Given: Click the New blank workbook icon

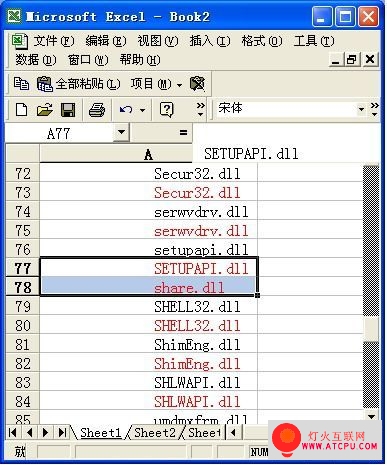Looking at the screenshot, I should click(22, 110).
